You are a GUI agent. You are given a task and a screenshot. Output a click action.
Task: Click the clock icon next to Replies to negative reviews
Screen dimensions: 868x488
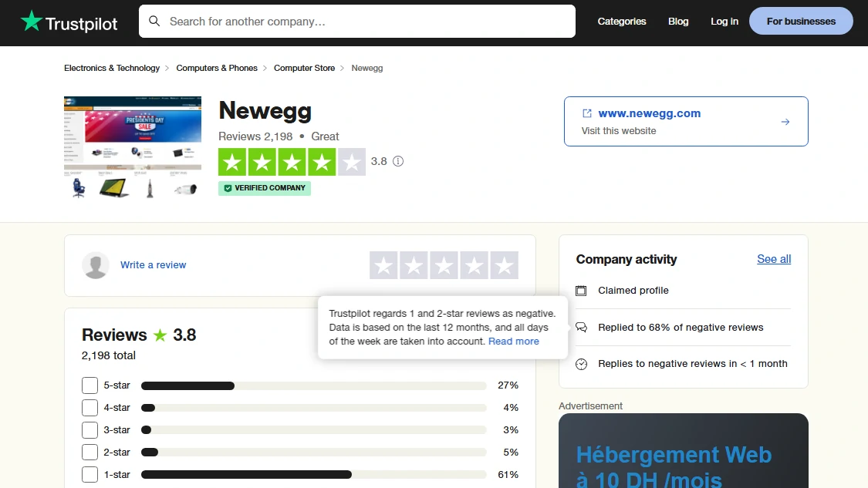tap(581, 364)
